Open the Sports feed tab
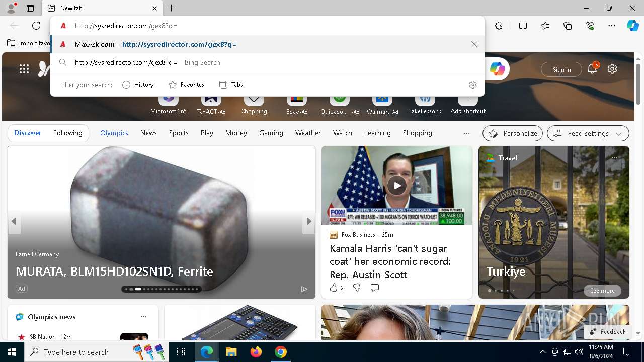 click(179, 133)
